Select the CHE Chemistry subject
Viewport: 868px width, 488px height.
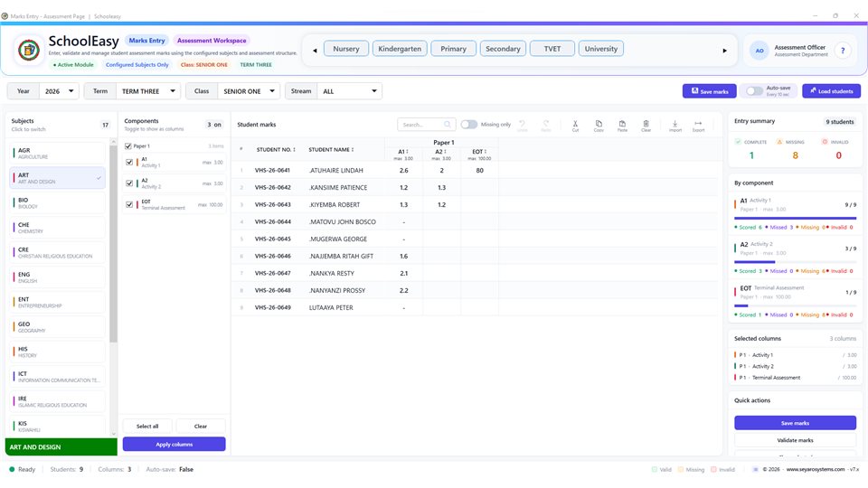pyautogui.click(x=58, y=228)
